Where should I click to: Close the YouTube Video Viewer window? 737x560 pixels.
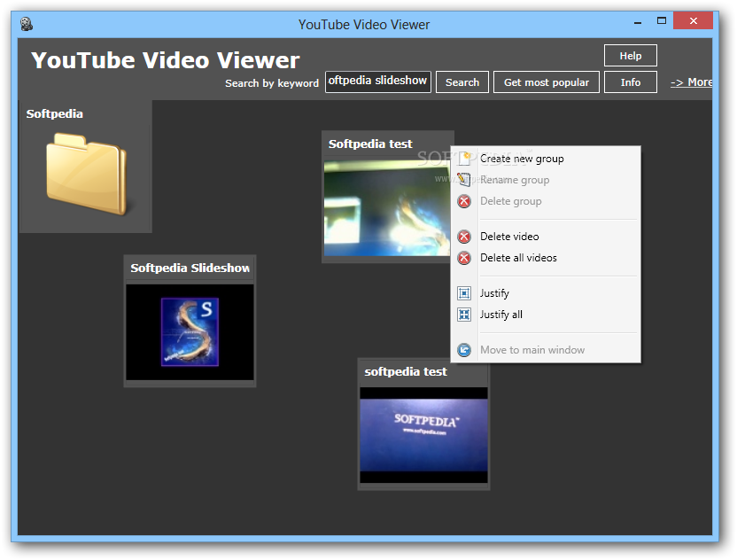pyautogui.click(x=694, y=20)
